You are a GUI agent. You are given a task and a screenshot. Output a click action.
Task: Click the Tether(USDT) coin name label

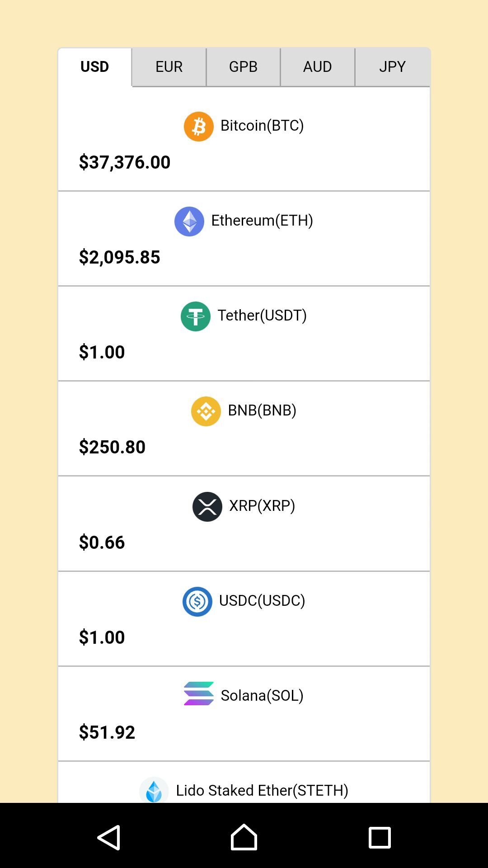click(x=262, y=316)
